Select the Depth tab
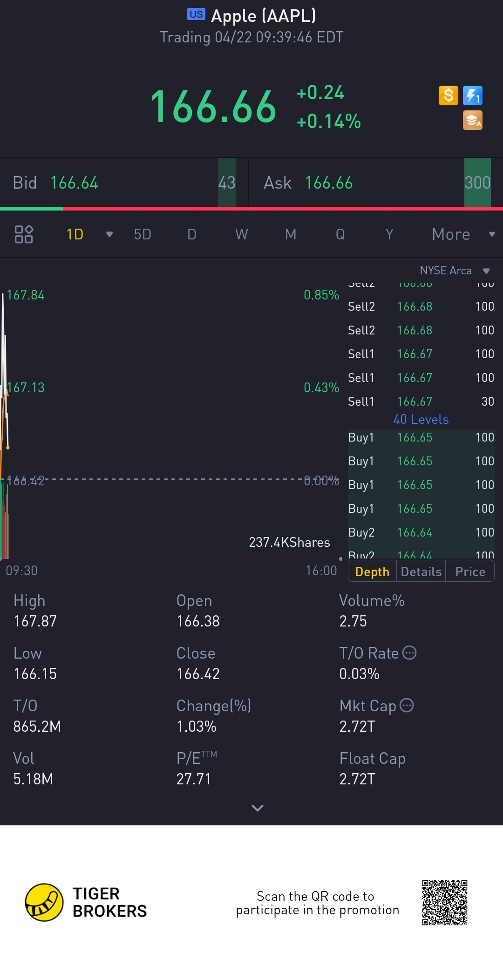 [372, 572]
